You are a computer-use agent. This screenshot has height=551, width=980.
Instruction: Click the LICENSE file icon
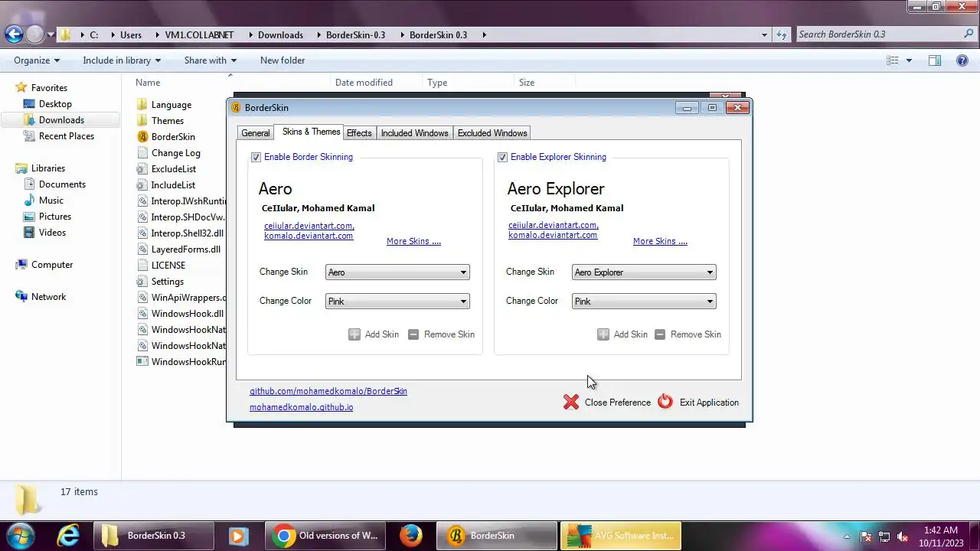coord(142,265)
